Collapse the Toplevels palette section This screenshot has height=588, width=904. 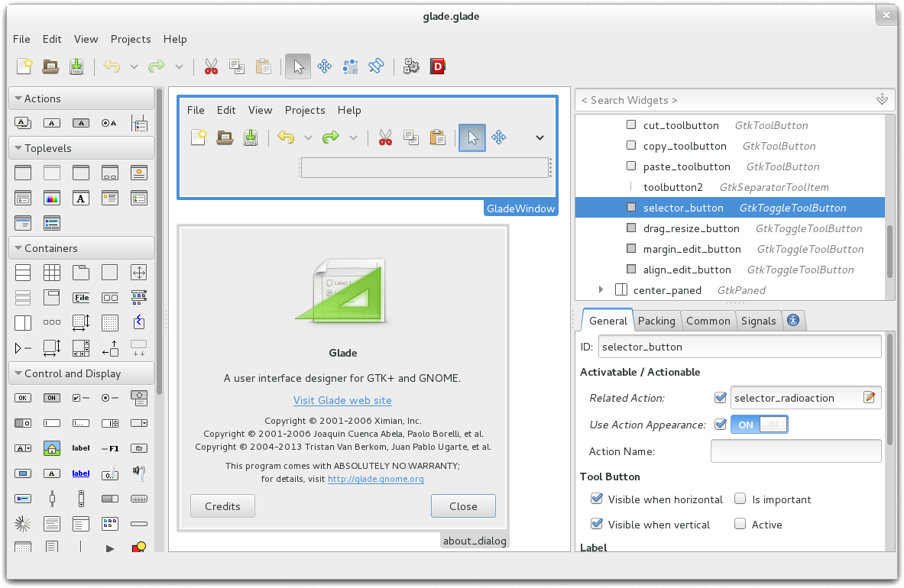pyautogui.click(x=18, y=148)
